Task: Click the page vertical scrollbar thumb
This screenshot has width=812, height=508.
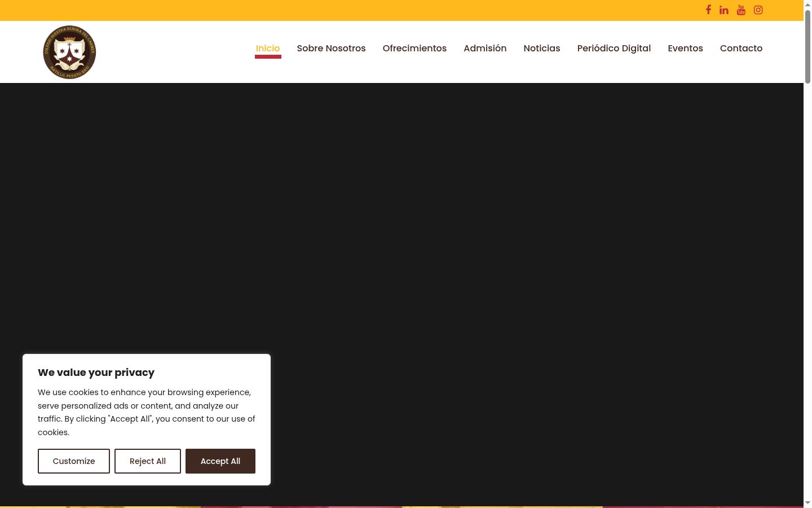Action: tap(807, 46)
